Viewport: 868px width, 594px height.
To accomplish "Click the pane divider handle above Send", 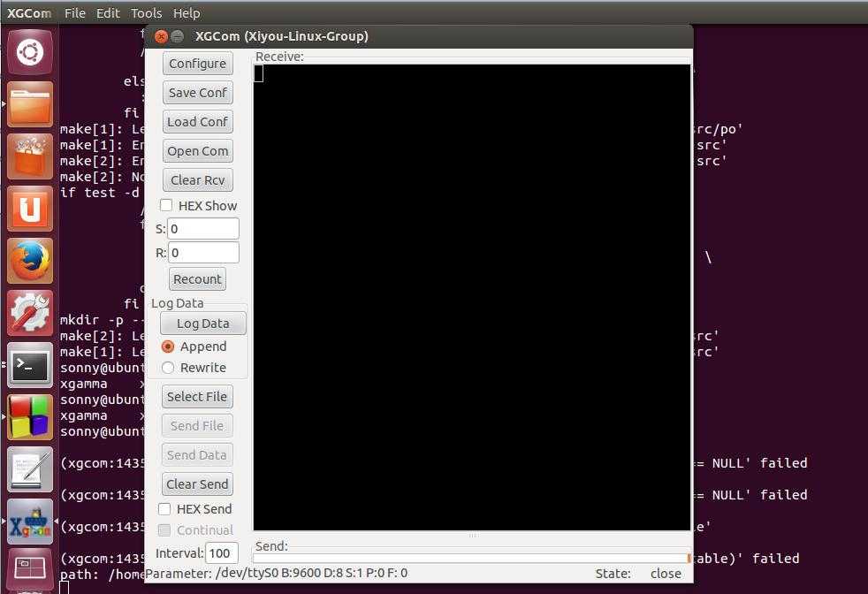I will tap(472, 536).
